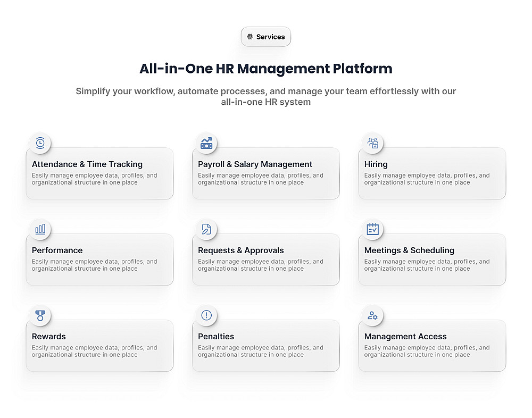Click description text under Performance

click(x=95, y=265)
